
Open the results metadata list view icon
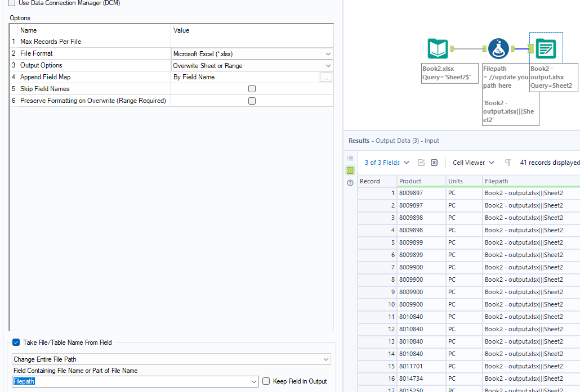[x=350, y=157]
